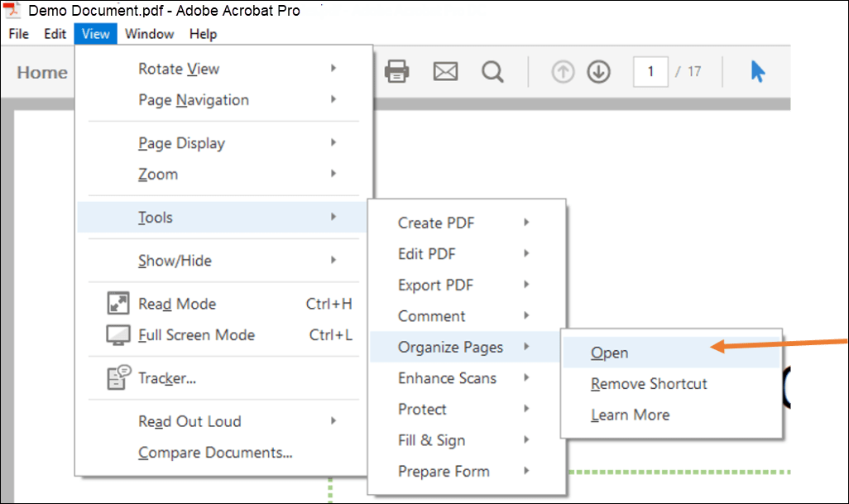
Task: Switch to the Home tab
Action: click(42, 72)
